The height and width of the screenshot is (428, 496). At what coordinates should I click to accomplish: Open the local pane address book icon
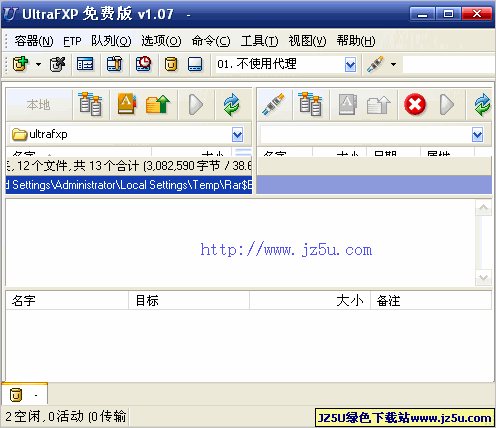pos(127,104)
